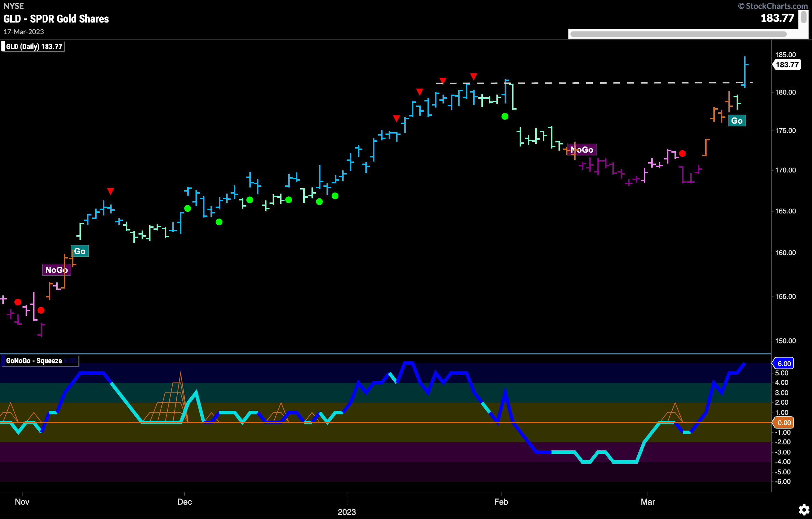812x519 pixels.
Task: Click the 2023 year axis label
Action: [x=347, y=512]
